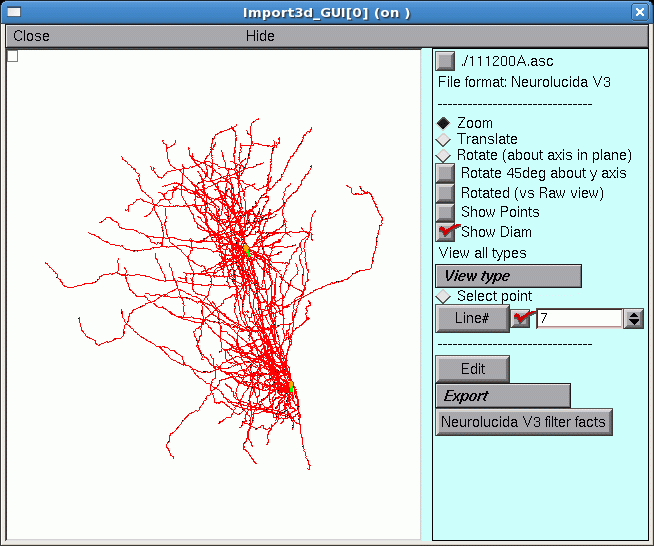Uncheck the Show Diam checkbox

click(446, 232)
